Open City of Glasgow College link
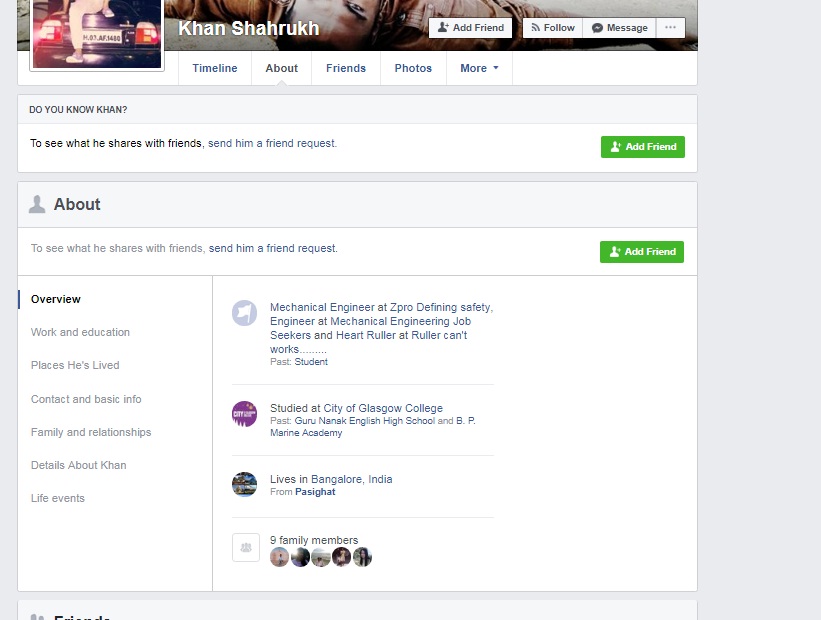The height and width of the screenshot is (620, 821). tap(383, 408)
